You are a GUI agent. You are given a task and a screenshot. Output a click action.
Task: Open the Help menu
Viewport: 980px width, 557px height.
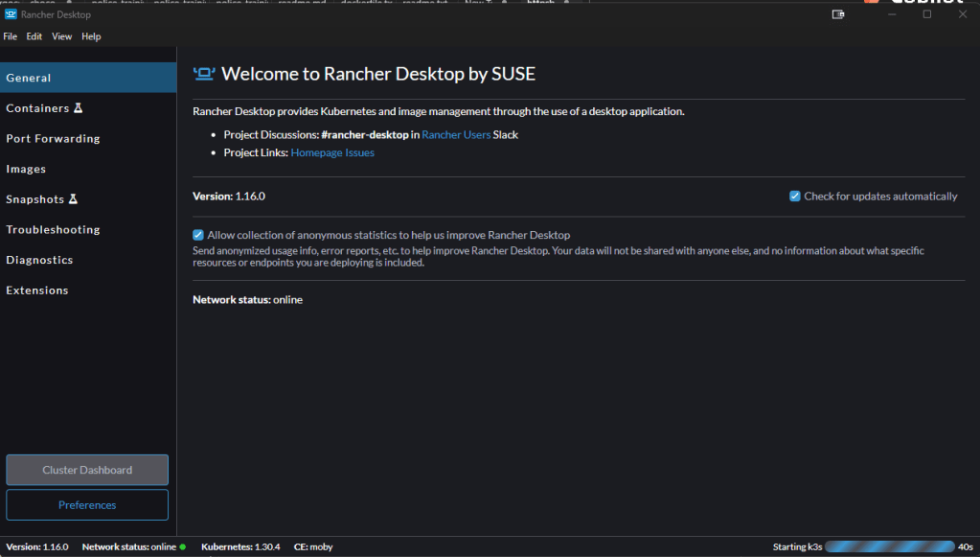[91, 36]
